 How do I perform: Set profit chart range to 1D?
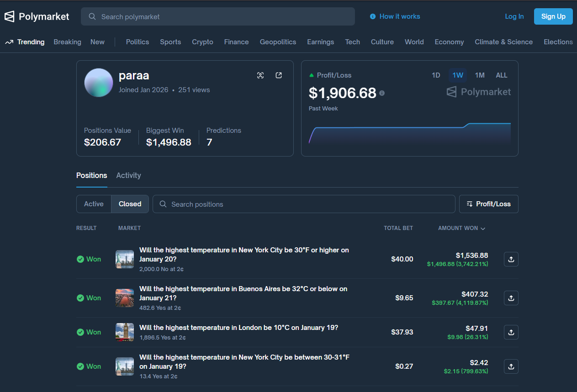(436, 75)
